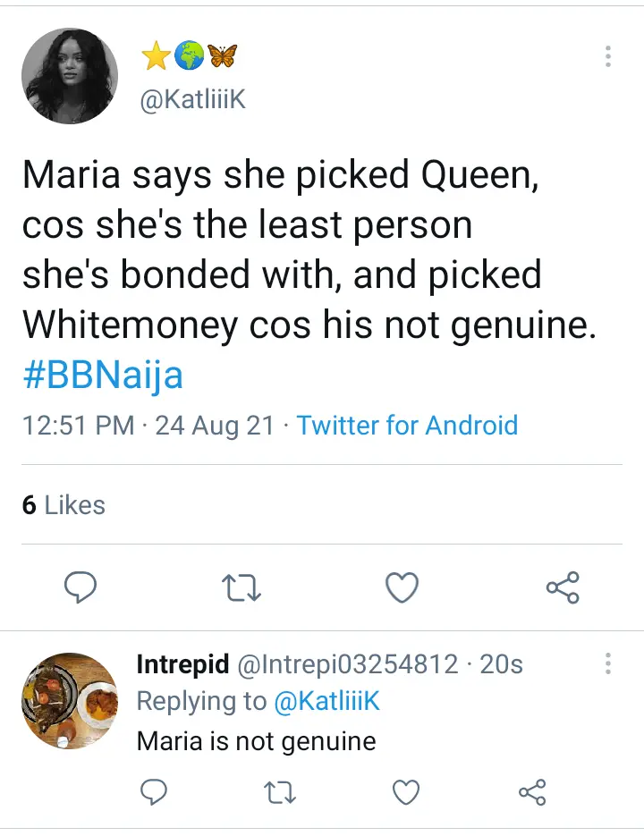Like Intrepid's reply
Screen dimensions: 644x836
pos(406,791)
